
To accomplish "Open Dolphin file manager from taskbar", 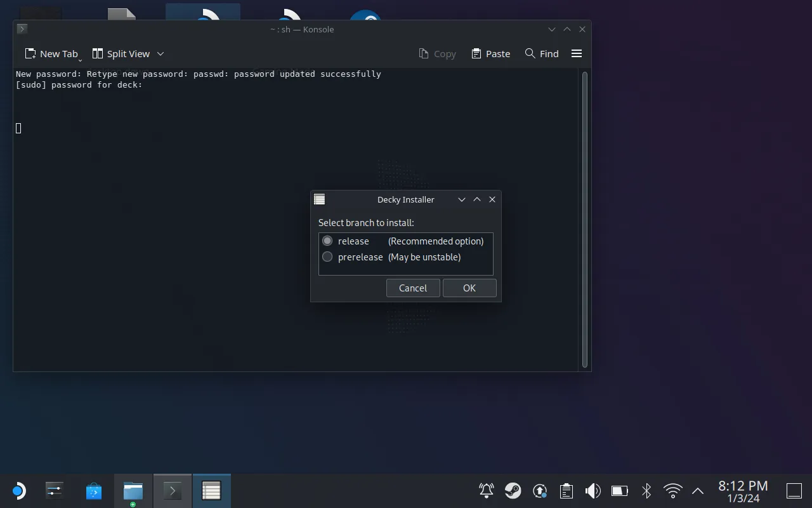I will (133, 491).
